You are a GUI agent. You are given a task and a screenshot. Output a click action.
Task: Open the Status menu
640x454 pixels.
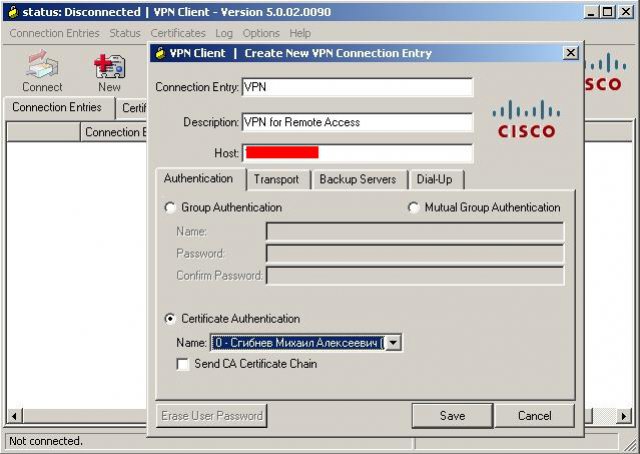tap(124, 33)
